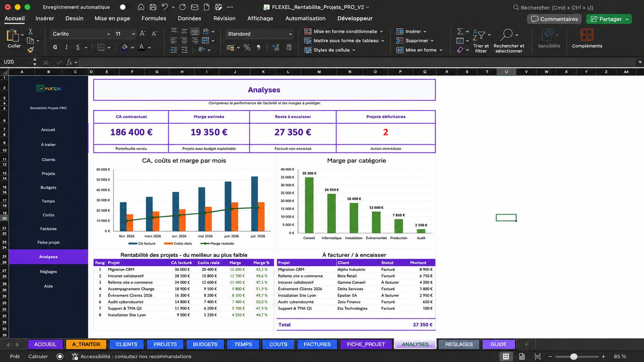Cut selection with the scissors icon
This screenshot has height=362, width=644.
[x=30, y=32]
